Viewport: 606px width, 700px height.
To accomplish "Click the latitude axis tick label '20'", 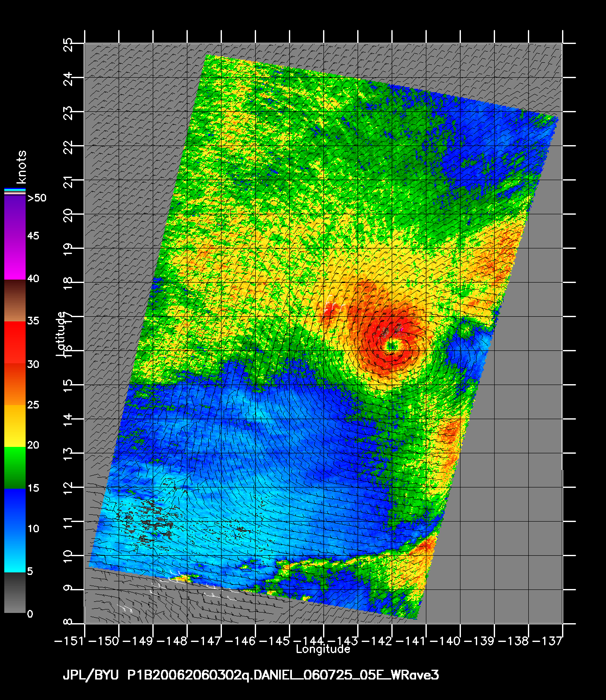I will (67, 215).
